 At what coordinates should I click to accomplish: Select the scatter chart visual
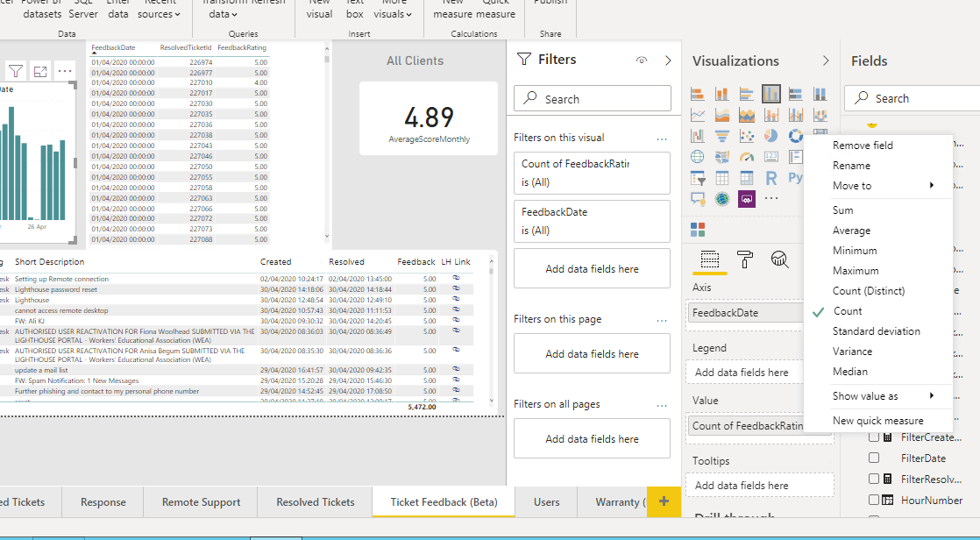(746, 136)
